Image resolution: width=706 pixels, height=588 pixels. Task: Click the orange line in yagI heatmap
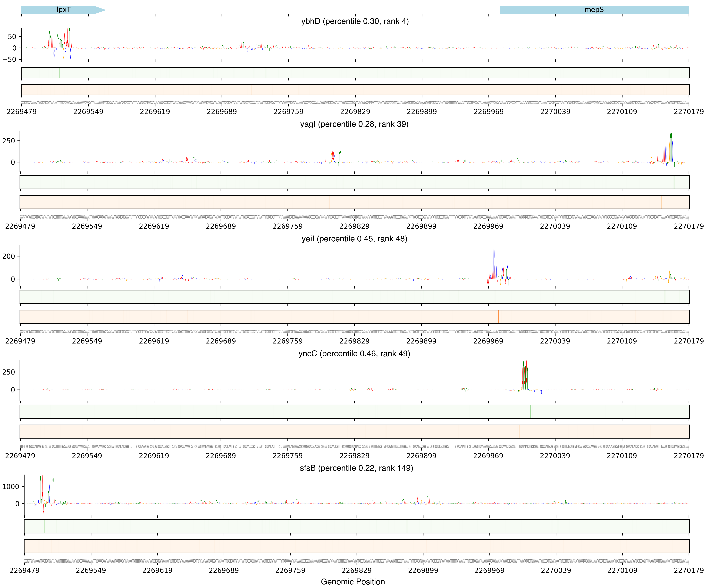[x=661, y=202]
